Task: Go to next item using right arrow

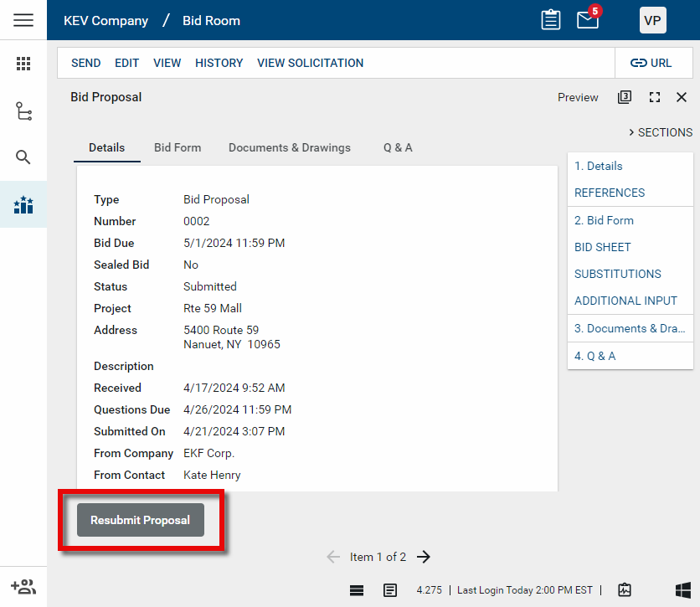Action: click(424, 557)
